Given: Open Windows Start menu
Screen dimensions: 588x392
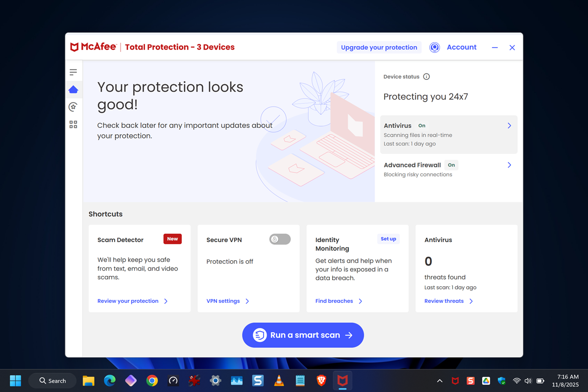Looking at the screenshot, I should pyautogui.click(x=16, y=381).
